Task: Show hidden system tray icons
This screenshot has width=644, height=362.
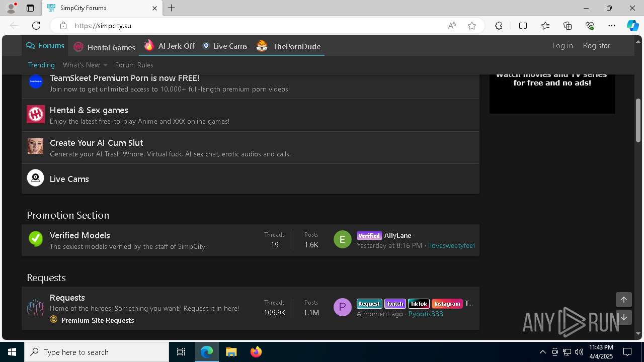Action: [x=542, y=352]
